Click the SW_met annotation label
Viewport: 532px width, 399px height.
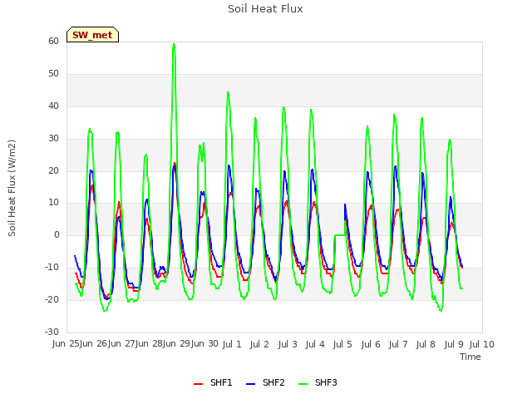coord(92,35)
